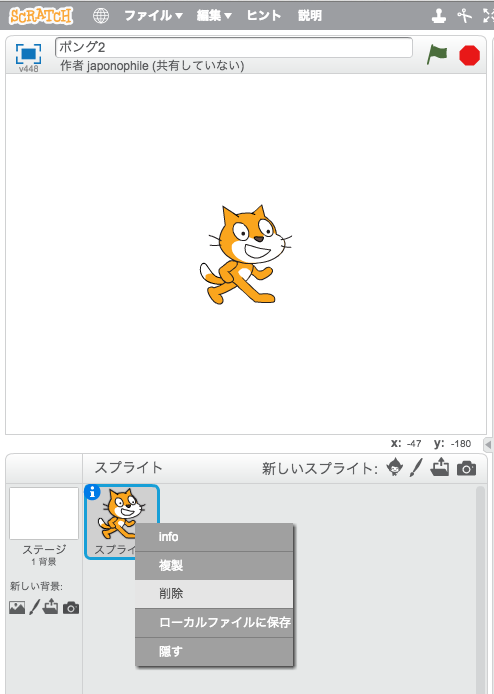Click the sprite list scrollbar
This screenshot has height=694, width=494.
click(481, 589)
